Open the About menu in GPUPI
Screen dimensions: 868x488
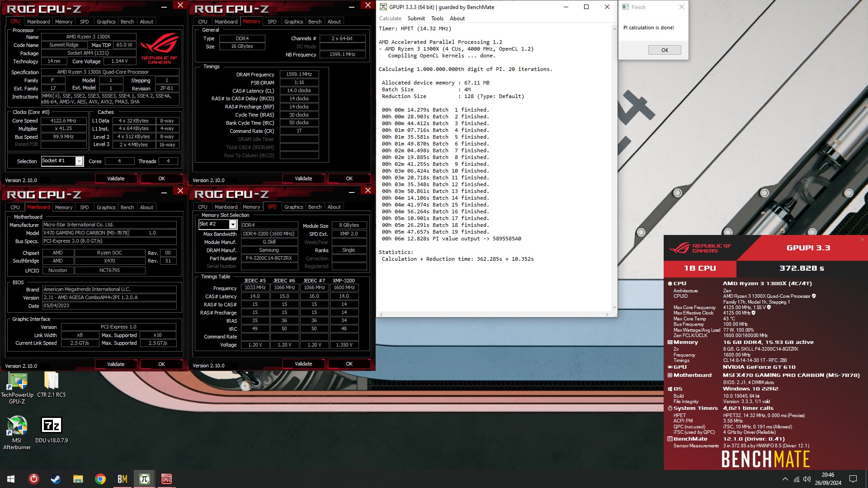457,19
